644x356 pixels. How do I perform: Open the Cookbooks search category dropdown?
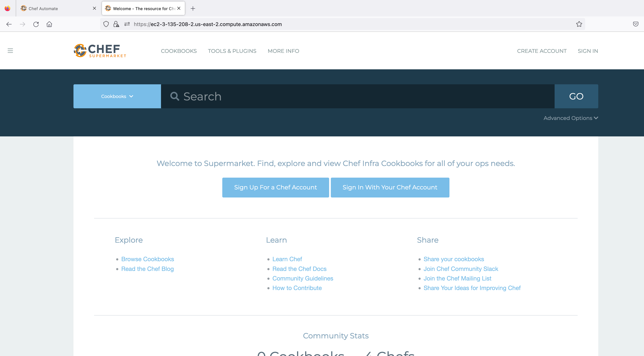pos(117,96)
